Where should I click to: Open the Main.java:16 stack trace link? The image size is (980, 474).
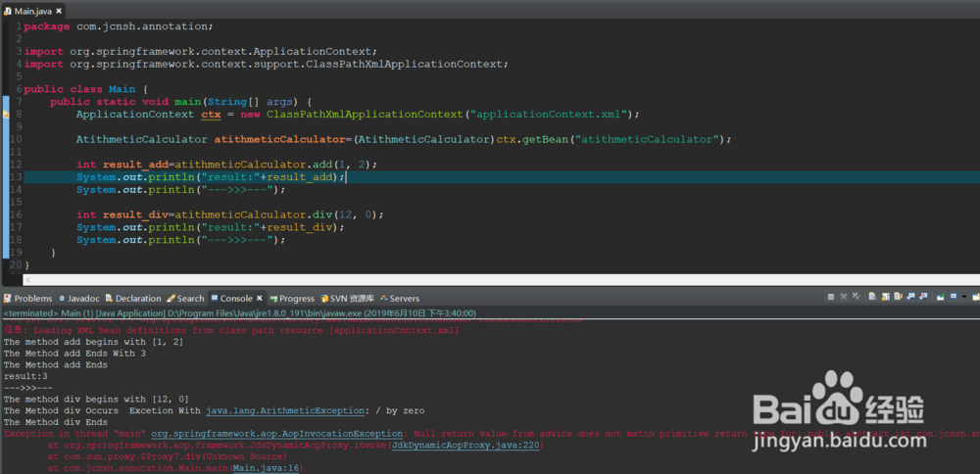266,468
